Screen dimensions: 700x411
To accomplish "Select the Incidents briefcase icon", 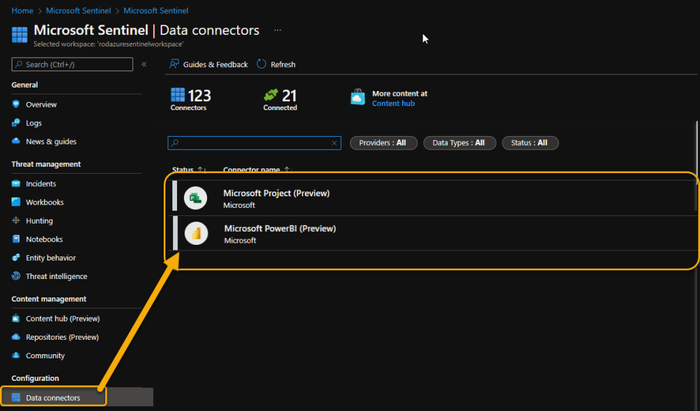I will pyautogui.click(x=16, y=183).
